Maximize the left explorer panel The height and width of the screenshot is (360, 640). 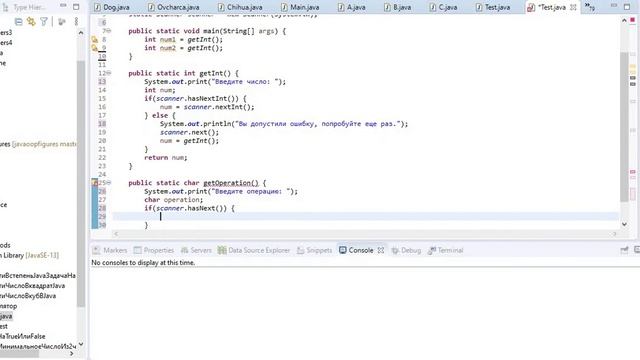click(76, 7)
